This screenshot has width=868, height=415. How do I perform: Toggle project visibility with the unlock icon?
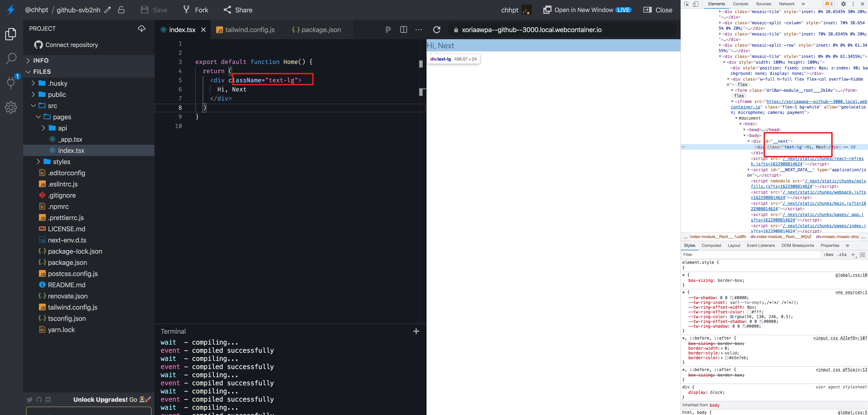[x=121, y=10]
